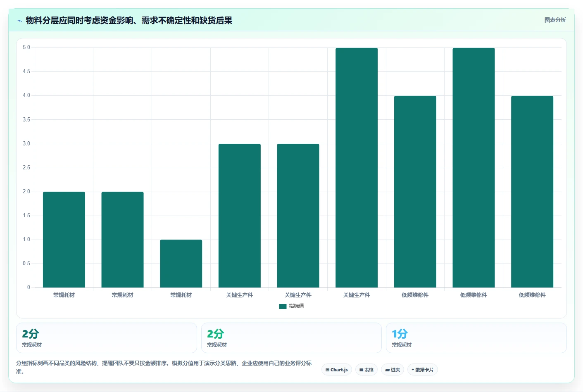Click the y-axis label 0
The height and width of the screenshot is (392, 583).
click(29, 287)
